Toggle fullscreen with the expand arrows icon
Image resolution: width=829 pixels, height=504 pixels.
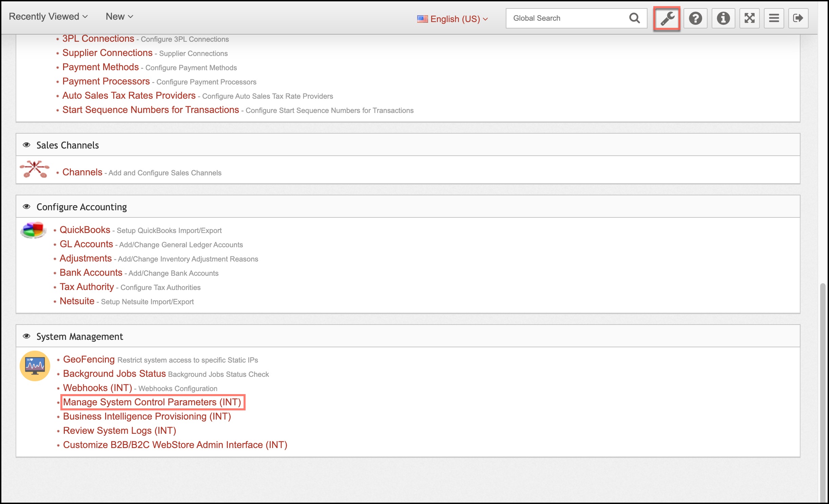coord(749,18)
